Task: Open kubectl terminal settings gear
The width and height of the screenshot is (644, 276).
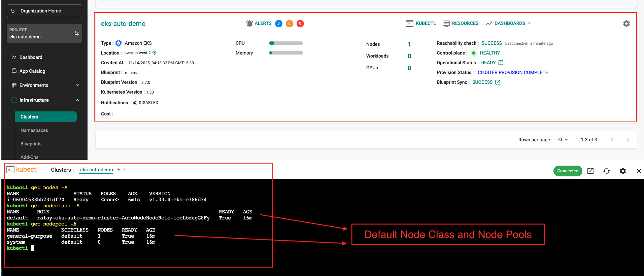Action: click(623, 171)
